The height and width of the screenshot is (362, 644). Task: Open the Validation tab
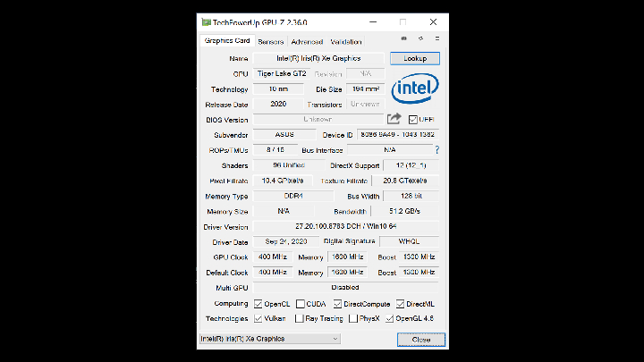click(346, 42)
